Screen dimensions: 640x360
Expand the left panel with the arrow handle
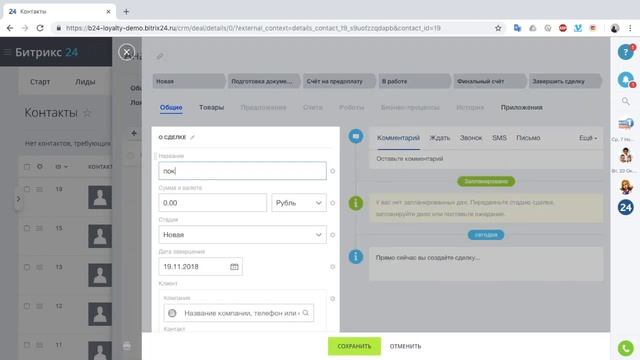tap(18, 199)
